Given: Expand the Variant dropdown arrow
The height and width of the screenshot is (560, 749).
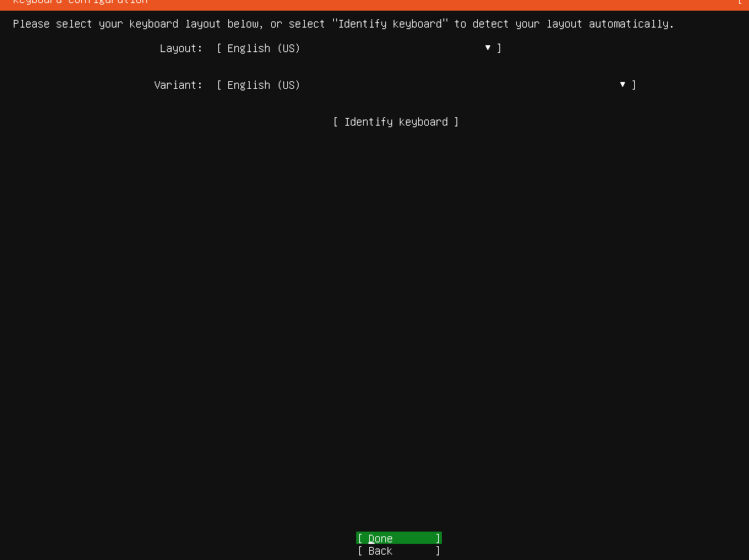Looking at the screenshot, I should click(x=623, y=85).
